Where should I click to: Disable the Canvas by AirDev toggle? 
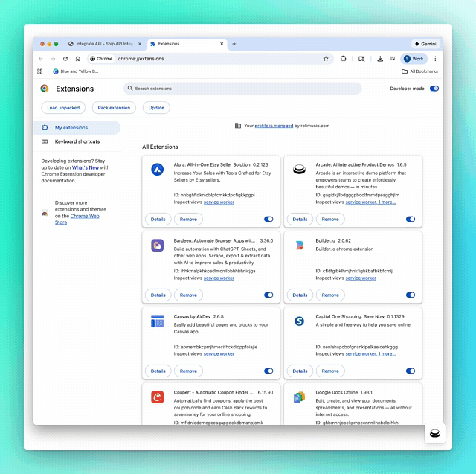pos(268,371)
